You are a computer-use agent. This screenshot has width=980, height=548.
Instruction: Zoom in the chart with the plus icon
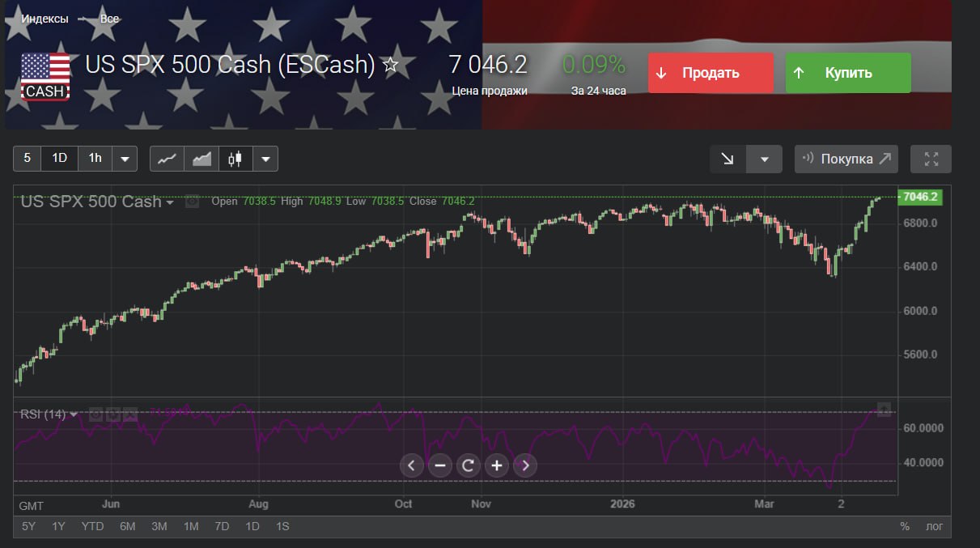497,465
